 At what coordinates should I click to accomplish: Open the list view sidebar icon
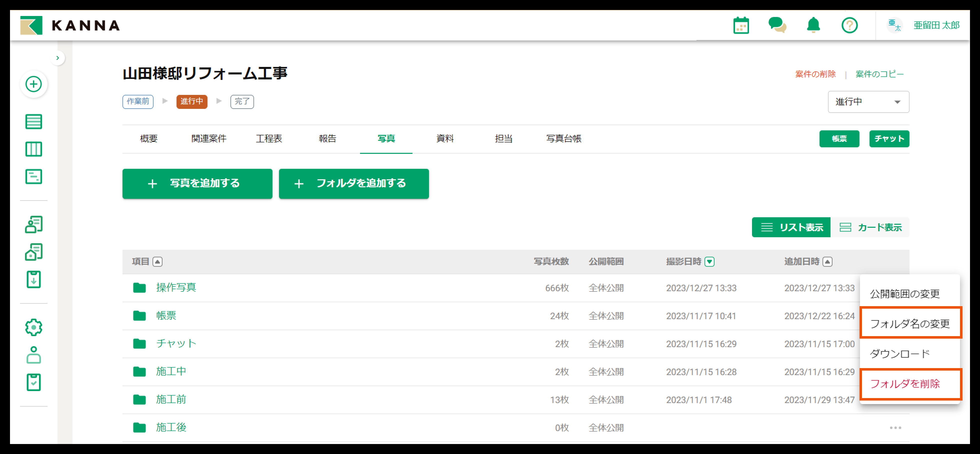(33, 122)
